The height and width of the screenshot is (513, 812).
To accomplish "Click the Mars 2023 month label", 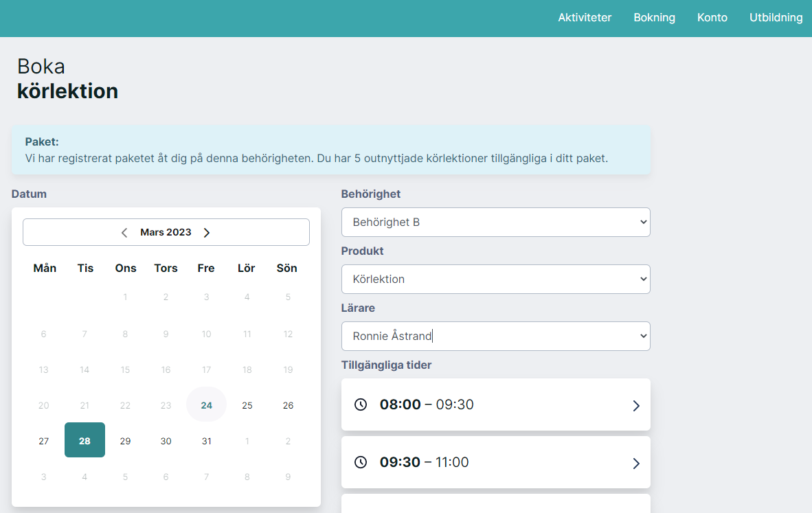I will coord(166,232).
